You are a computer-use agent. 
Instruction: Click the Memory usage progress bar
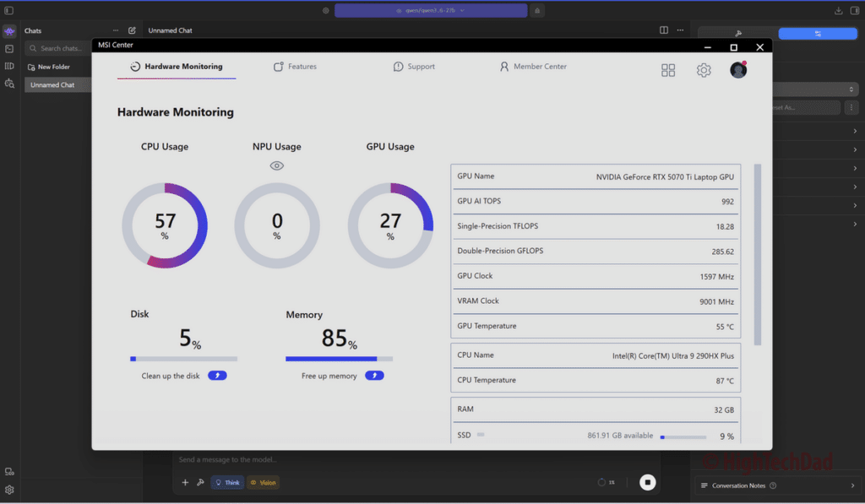click(340, 359)
